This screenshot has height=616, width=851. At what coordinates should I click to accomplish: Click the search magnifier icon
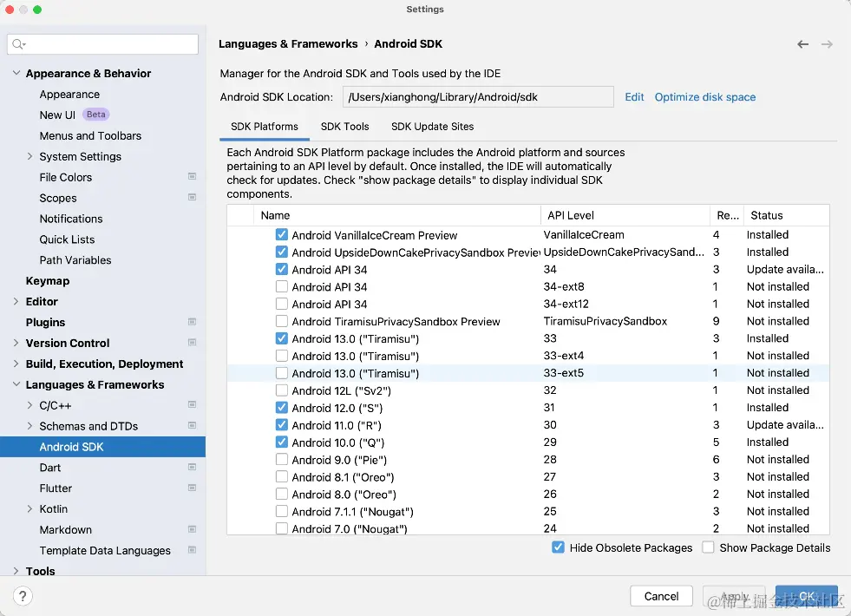click(18, 44)
